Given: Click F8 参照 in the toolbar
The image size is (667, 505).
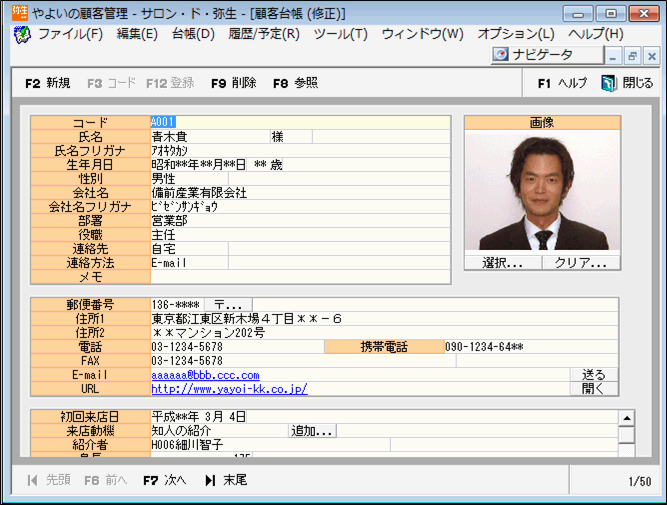Looking at the screenshot, I should [295, 83].
